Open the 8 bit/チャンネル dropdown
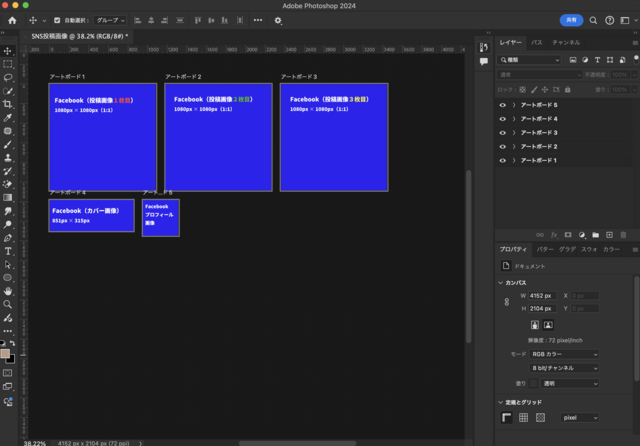 (x=564, y=368)
